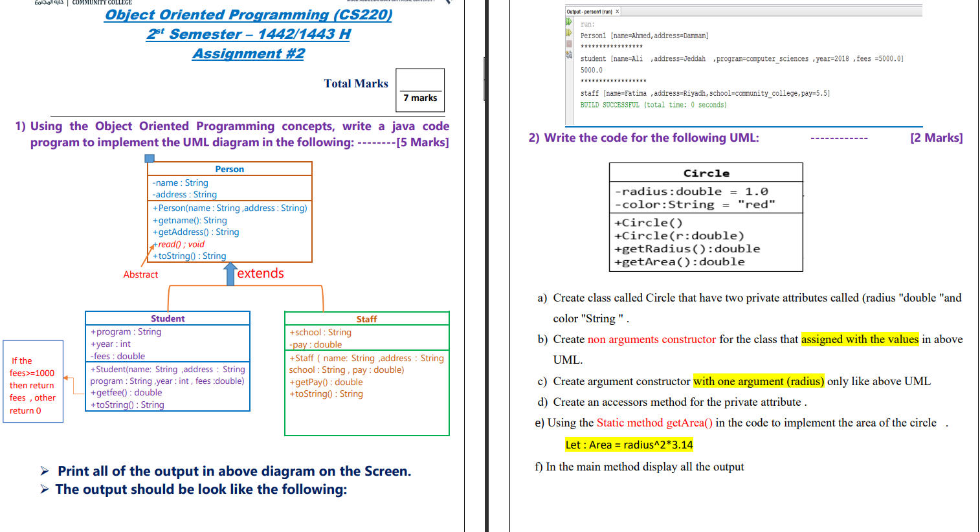Click the 'run:' line in Output
Image resolution: width=980 pixels, height=532 pixels.
click(x=588, y=25)
